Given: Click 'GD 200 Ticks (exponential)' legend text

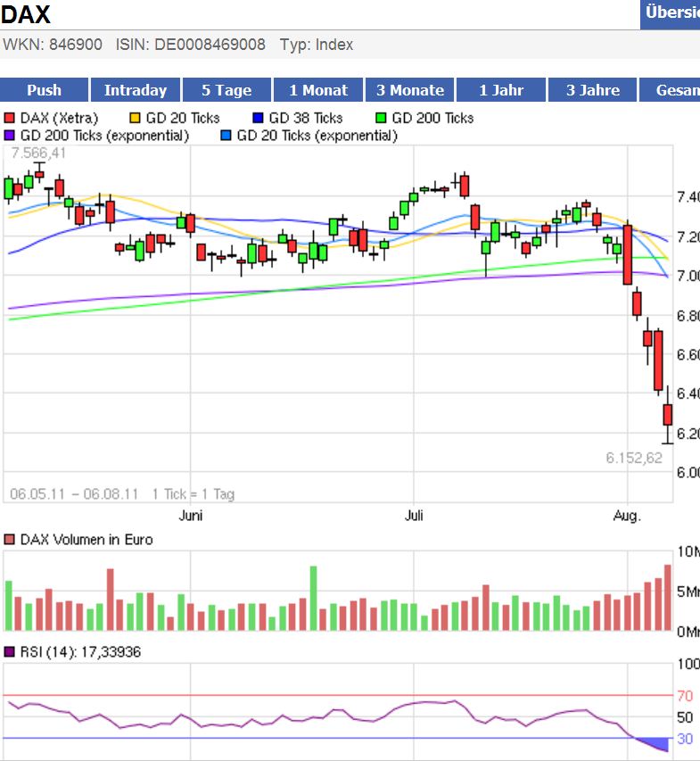Looking at the screenshot, I should (105, 136).
